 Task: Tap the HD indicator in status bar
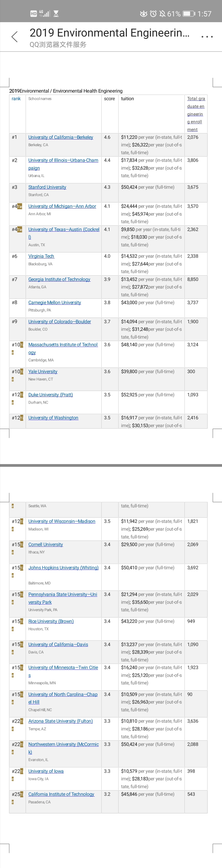(x=33, y=14)
